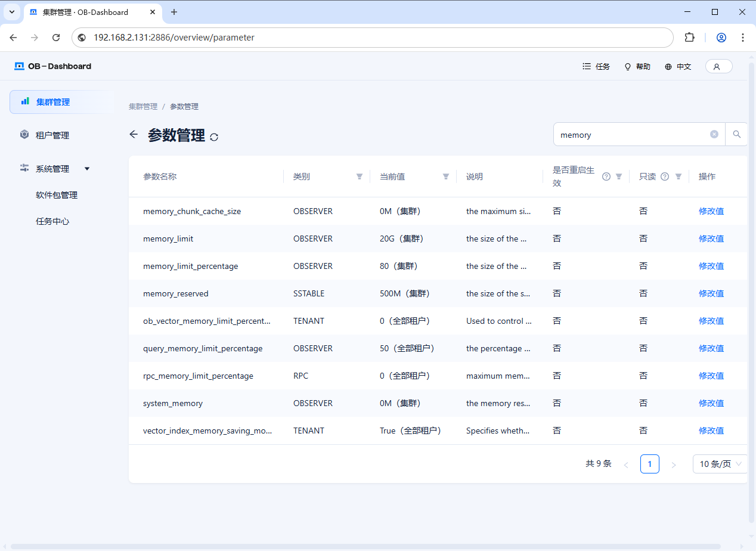756x551 pixels.
Task: Click 修改值 for system_memory row
Action: tap(711, 403)
